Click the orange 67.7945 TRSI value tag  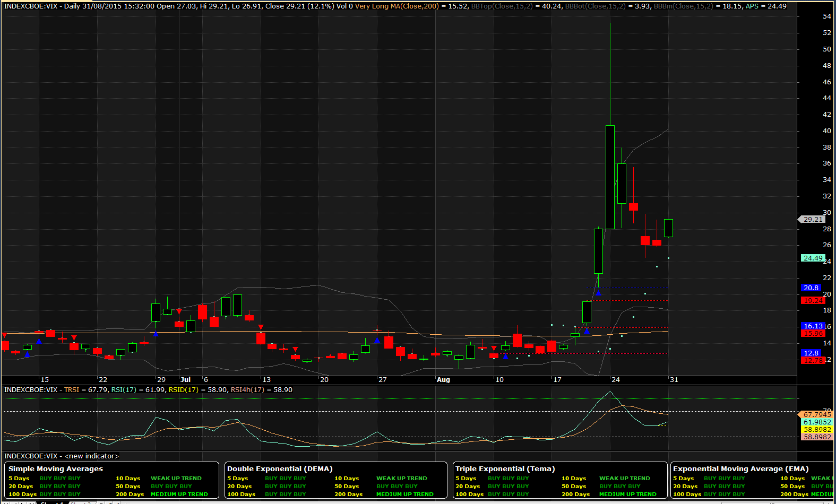pyautogui.click(x=816, y=415)
